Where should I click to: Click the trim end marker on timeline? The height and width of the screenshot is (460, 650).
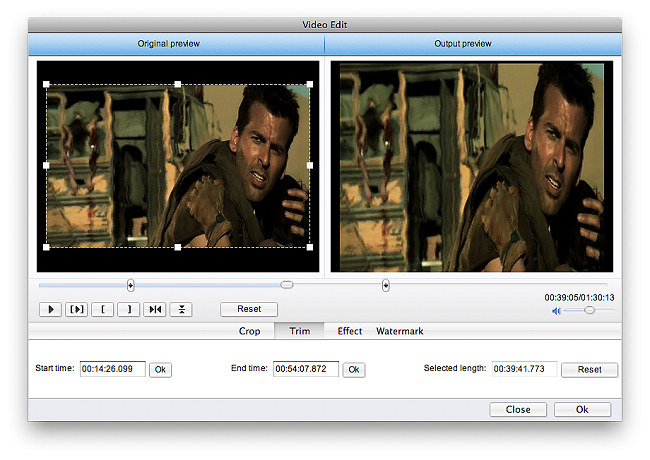tap(386, 285)
